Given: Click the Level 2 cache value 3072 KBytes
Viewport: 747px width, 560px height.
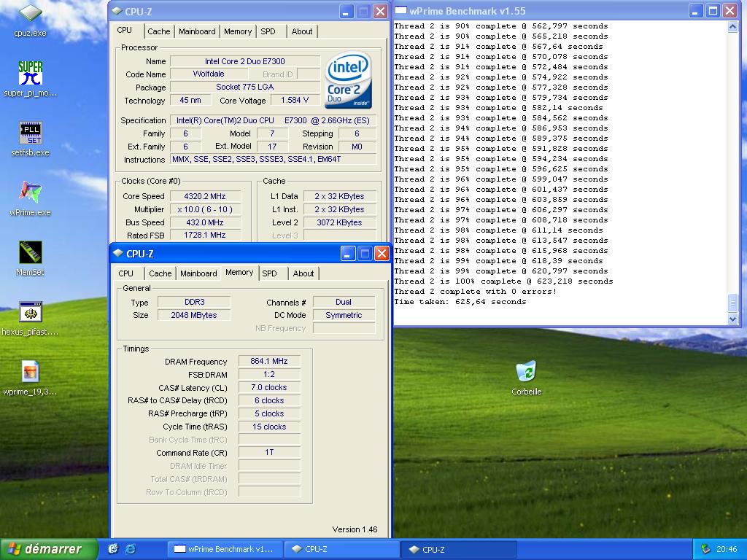Looking at the screenshot, I should [x=339, y=222].
